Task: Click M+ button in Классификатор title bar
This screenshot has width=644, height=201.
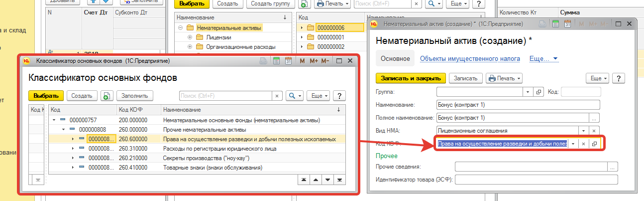Action: (x=314, y=61)
